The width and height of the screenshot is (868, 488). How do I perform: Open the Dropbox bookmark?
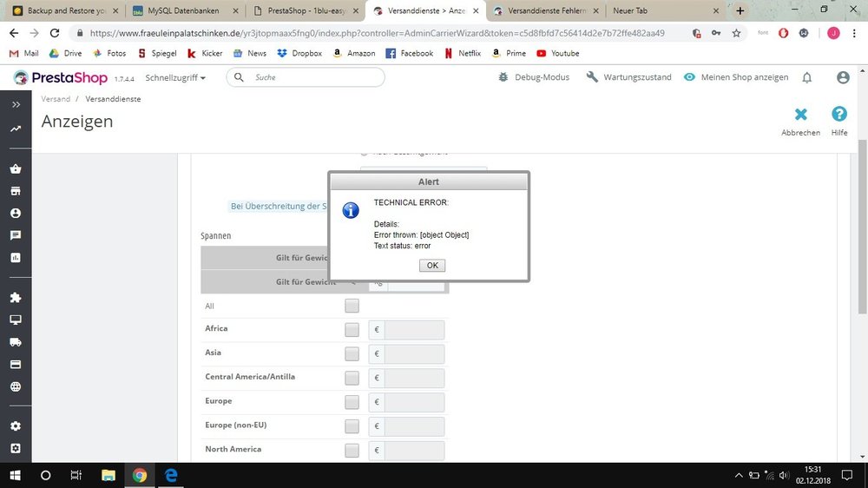(x=299, y=53)
